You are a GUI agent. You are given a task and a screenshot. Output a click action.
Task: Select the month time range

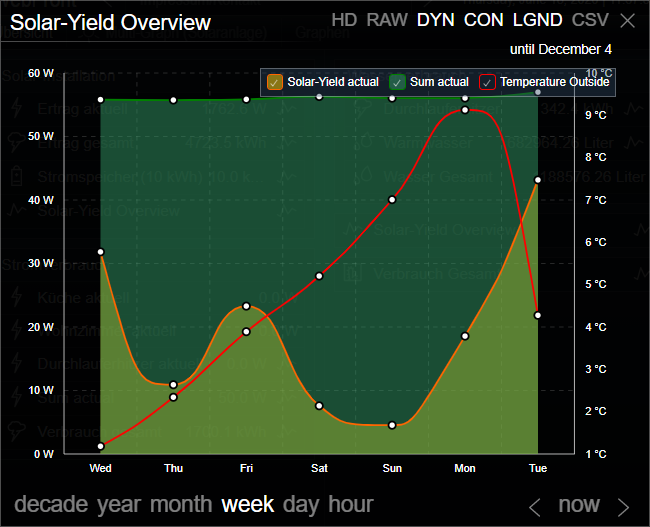181,504
